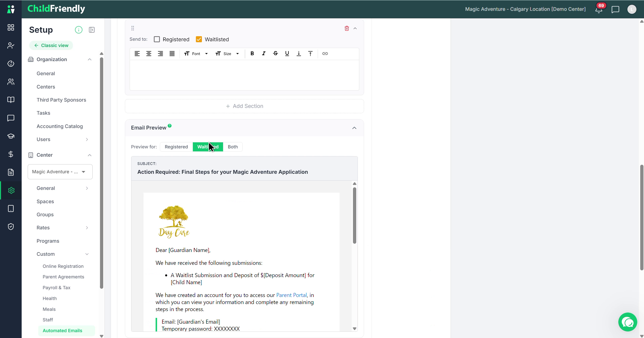The height and width of the screenshot is (338, 644).
Task: Open the Font dropdown
Action: click(196, 54)
